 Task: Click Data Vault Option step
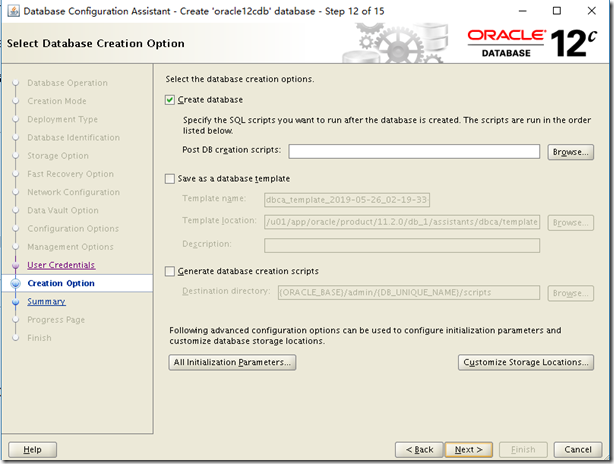63,210
